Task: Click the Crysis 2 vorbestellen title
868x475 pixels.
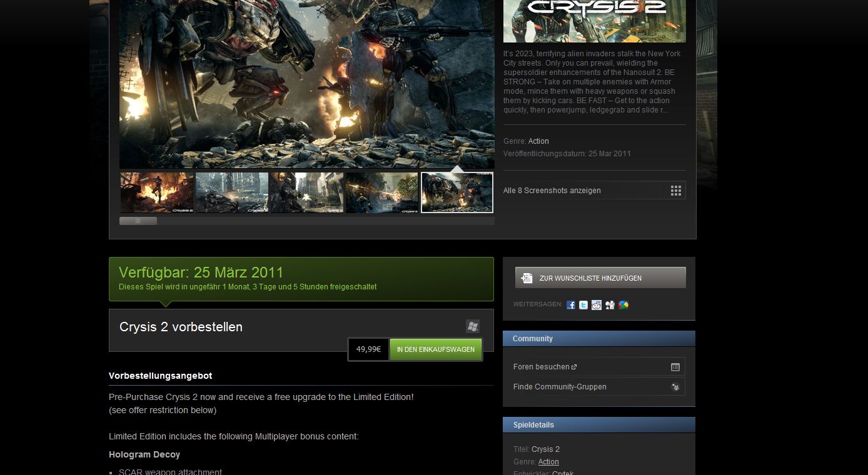Action: point(181,327)
